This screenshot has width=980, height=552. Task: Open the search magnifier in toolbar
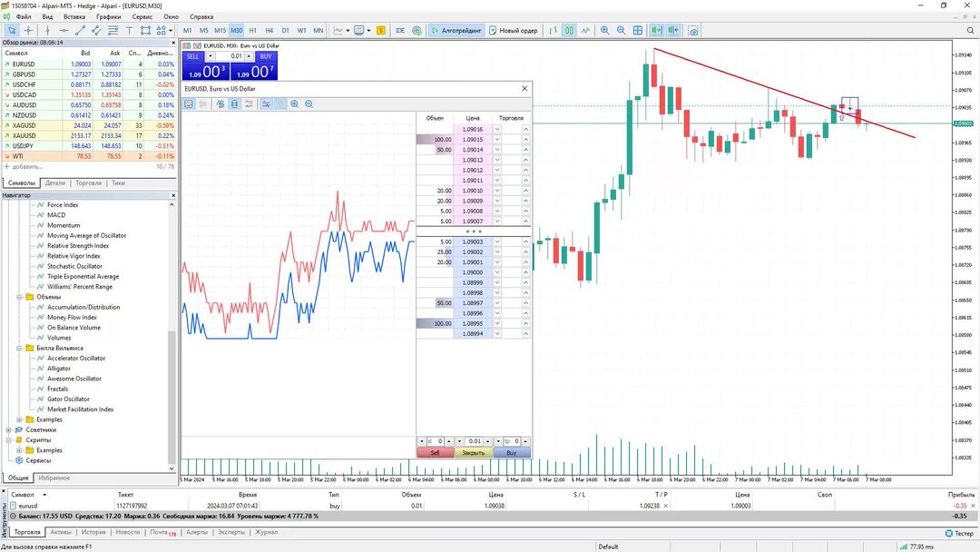click(x=970, y=30)
